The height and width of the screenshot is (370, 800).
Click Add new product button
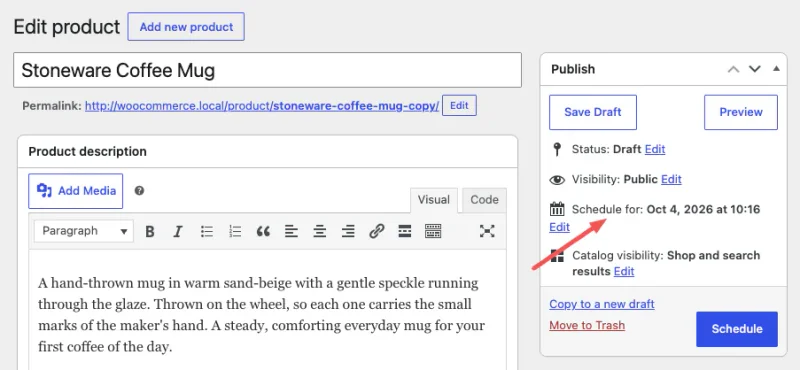pyautogui.click(x=186, y=27)
